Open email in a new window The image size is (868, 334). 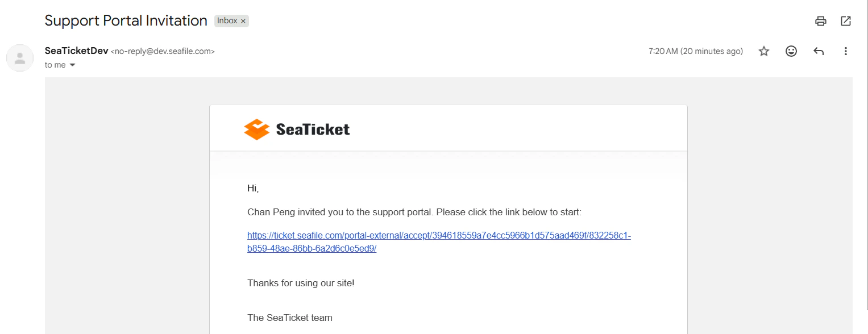[846, 21]
